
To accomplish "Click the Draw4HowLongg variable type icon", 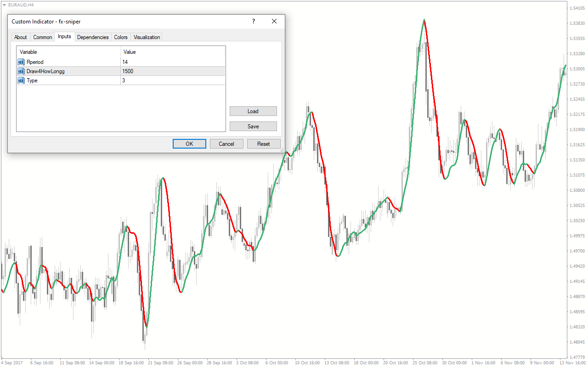I will [21, 71].
